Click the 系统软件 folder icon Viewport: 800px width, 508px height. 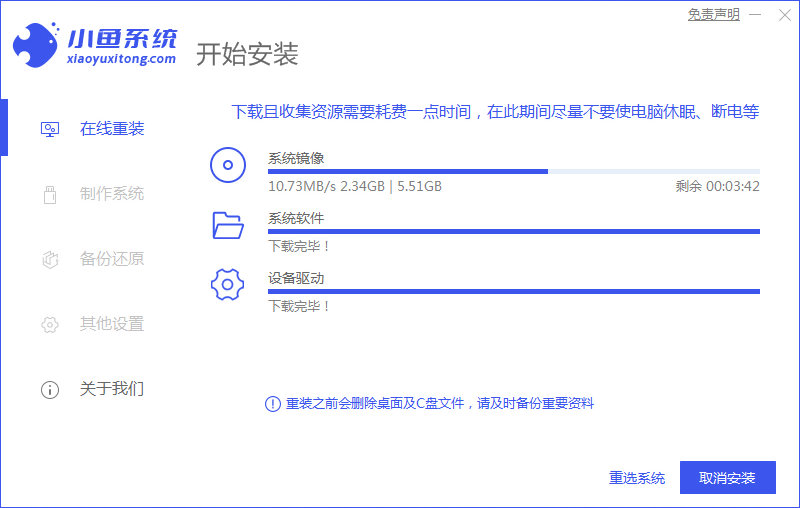tap(228, 225)
